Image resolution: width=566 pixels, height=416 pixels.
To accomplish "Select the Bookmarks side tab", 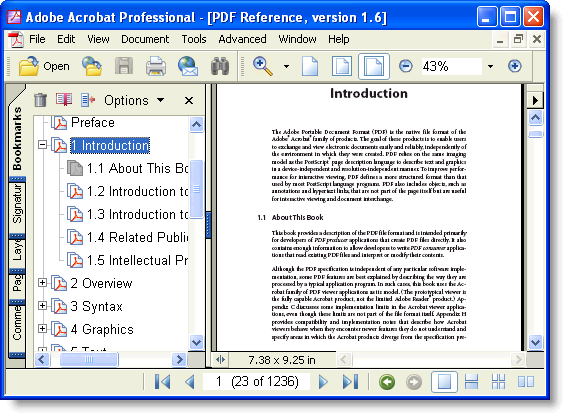I will [17, 138].
